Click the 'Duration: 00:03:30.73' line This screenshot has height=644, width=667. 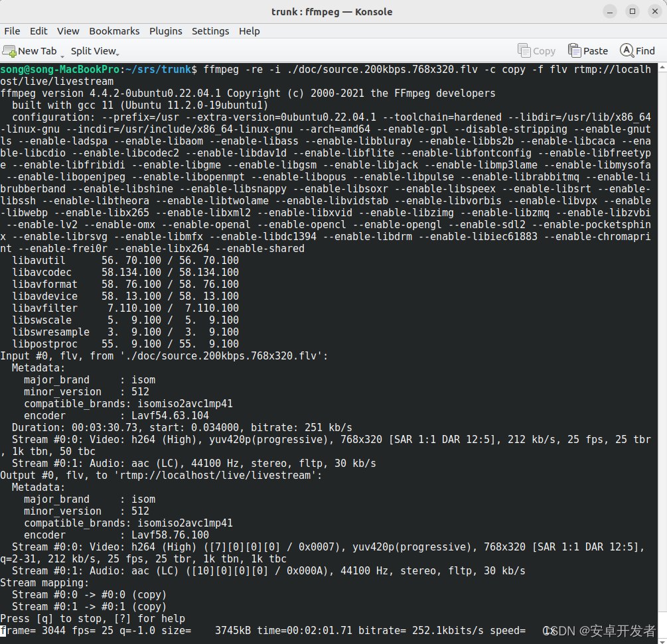[x=182, y=427]
